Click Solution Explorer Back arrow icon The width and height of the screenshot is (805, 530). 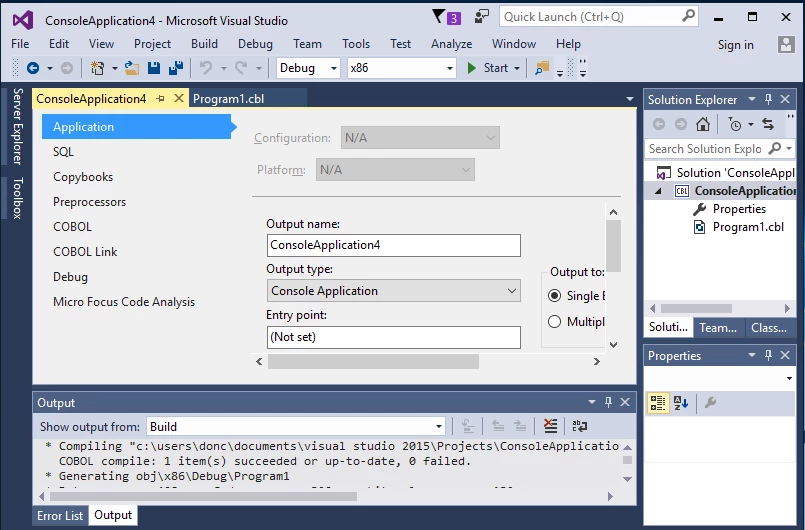[x=659, y=124]
